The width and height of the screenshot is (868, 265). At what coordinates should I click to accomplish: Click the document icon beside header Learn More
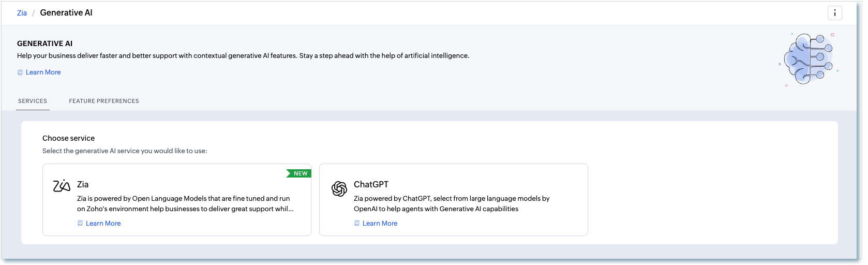coord(20,72)
